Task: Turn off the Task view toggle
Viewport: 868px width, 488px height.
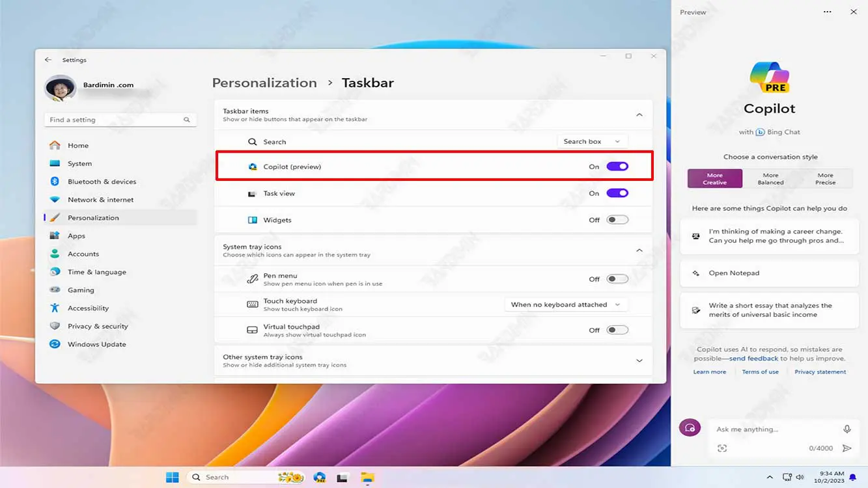Action: (617, 193)
